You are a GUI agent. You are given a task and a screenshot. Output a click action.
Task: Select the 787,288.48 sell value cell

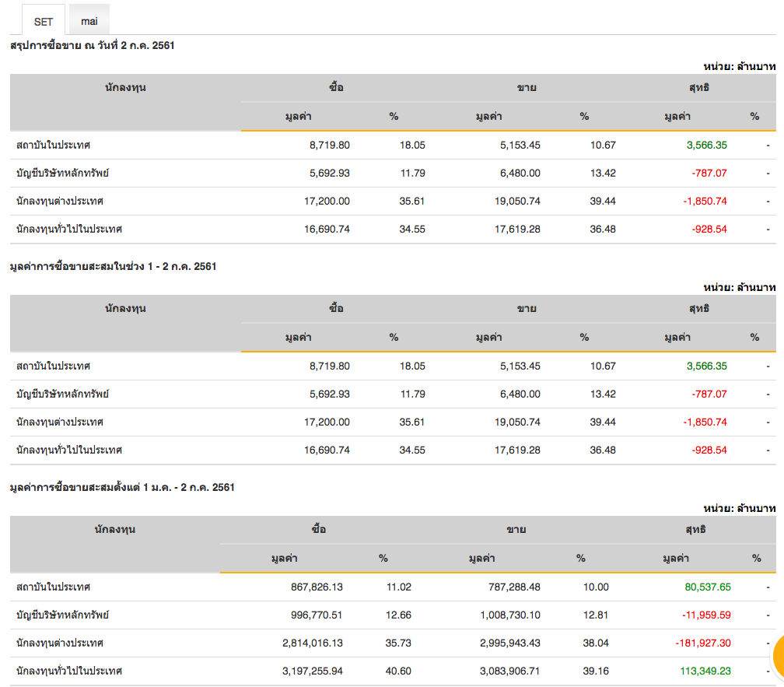(505, 587)
